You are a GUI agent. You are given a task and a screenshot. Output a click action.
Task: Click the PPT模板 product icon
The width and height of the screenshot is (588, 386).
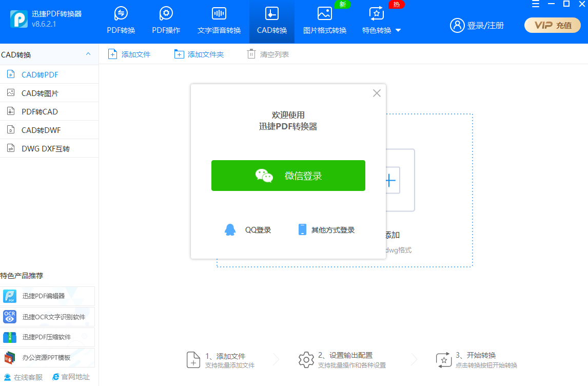(10, 357)
